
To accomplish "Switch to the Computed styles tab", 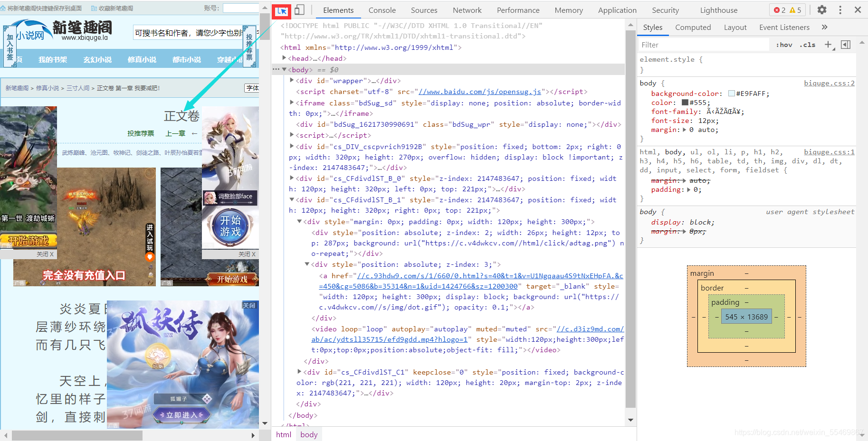I will [x=693, y=28].
